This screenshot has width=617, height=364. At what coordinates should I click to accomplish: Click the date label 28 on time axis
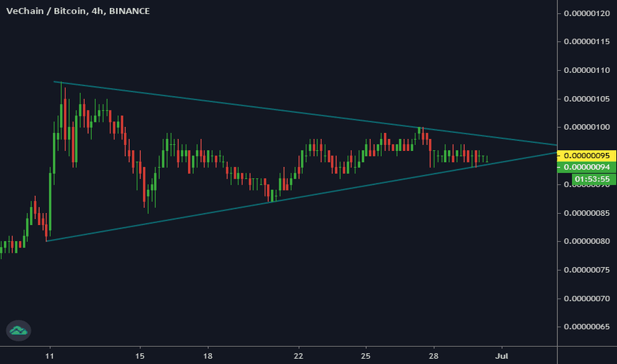point(433,356)
